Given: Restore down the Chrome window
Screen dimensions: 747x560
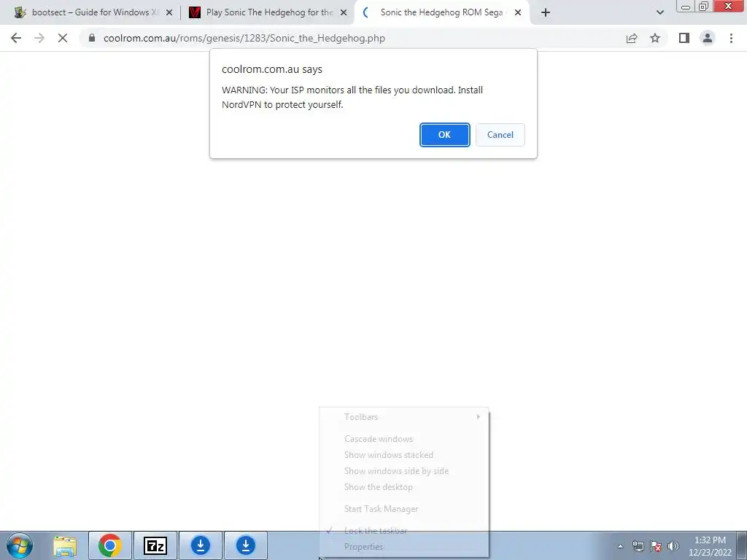Looking at the screenshot, I should pyautogui.click(x=703, y=6).
